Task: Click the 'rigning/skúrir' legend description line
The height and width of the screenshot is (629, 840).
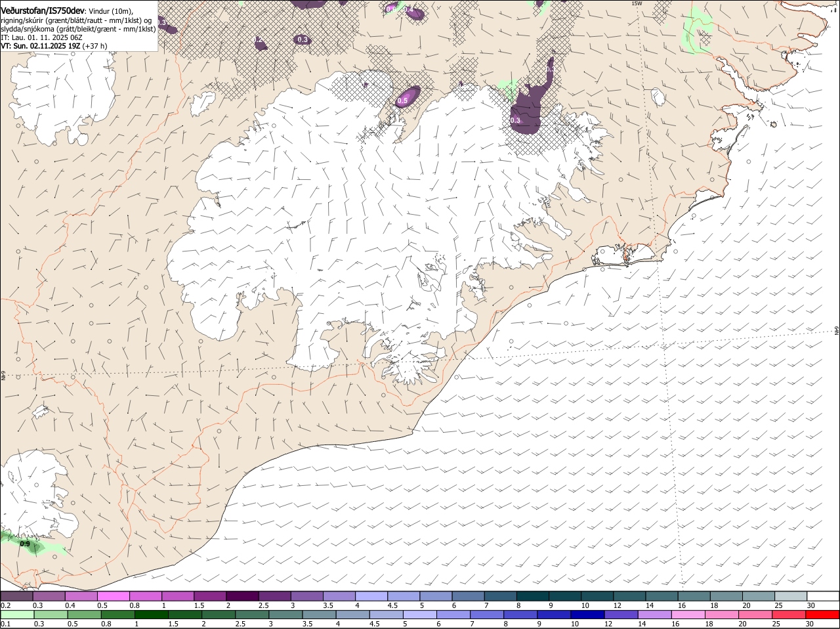Action: (76, 20)
